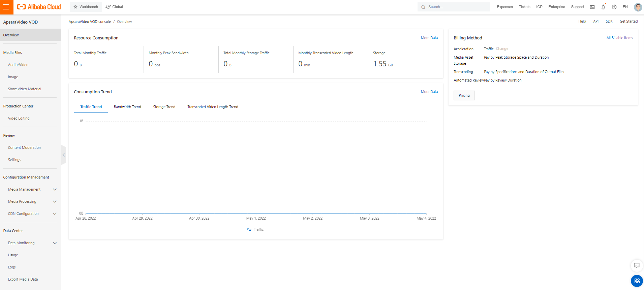Open Image under Media Files
Screen dimensions: 644x290
coord(13,77)
